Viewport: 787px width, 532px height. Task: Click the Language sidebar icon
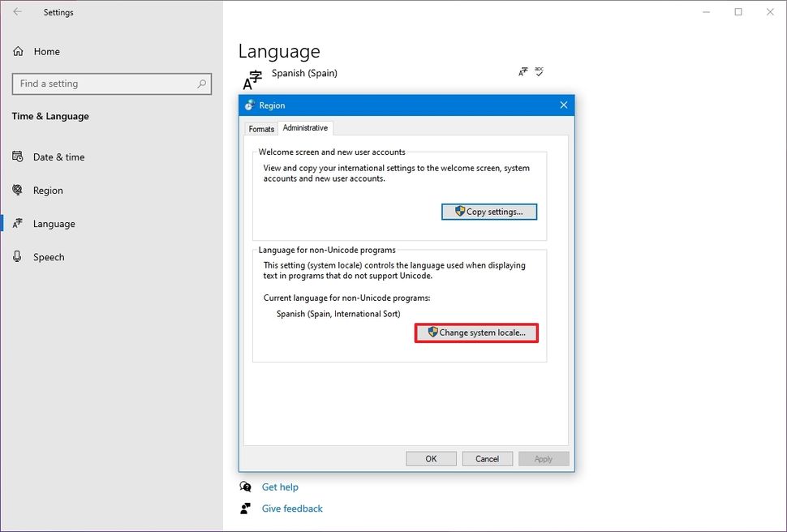(19, 224)
